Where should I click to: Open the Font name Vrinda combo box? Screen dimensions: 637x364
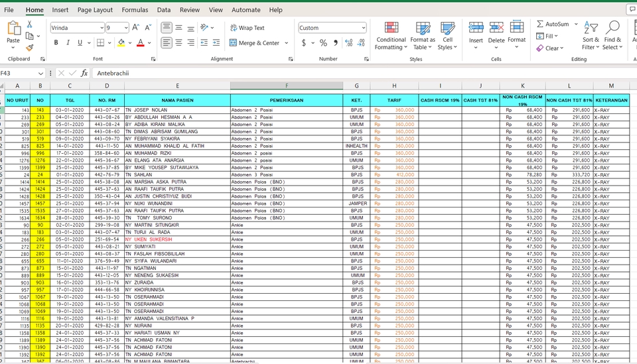pos(77,28)
